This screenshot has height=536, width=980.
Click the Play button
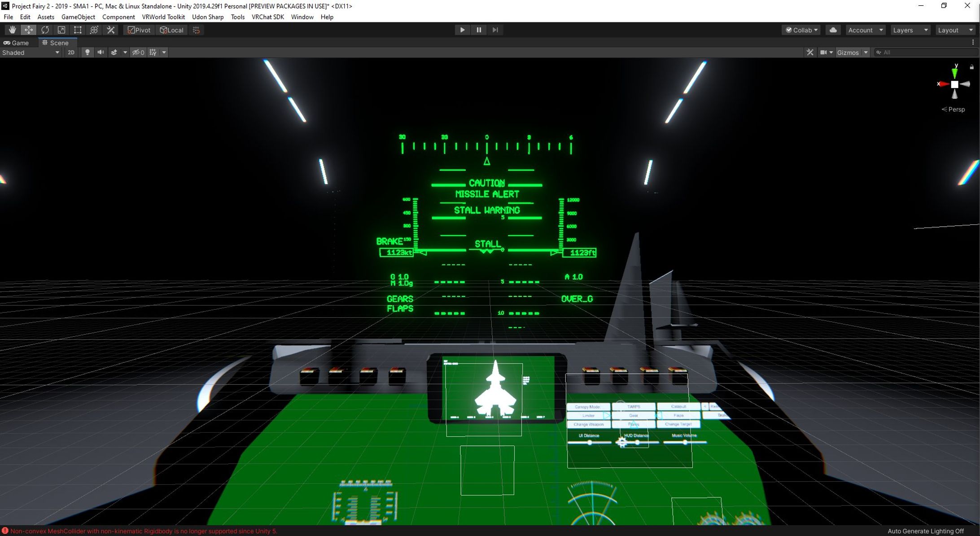pyautogui.click(x=462, y=30)
